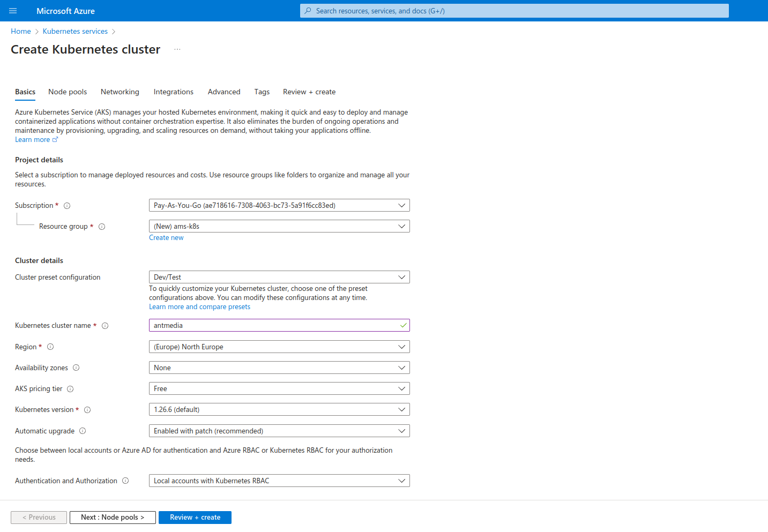This screenshot has height=532, width=768.
Task: Click info icon next to Subscription
Action: click(x=67, y=206)
